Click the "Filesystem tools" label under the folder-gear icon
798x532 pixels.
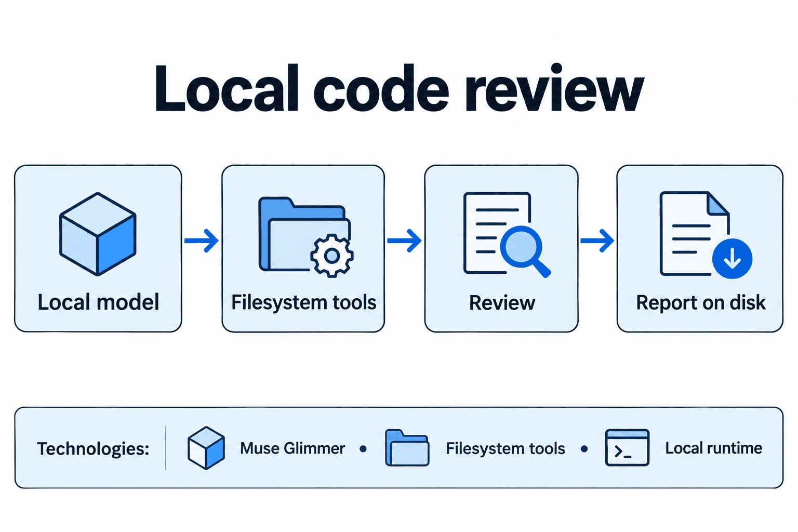304,302
